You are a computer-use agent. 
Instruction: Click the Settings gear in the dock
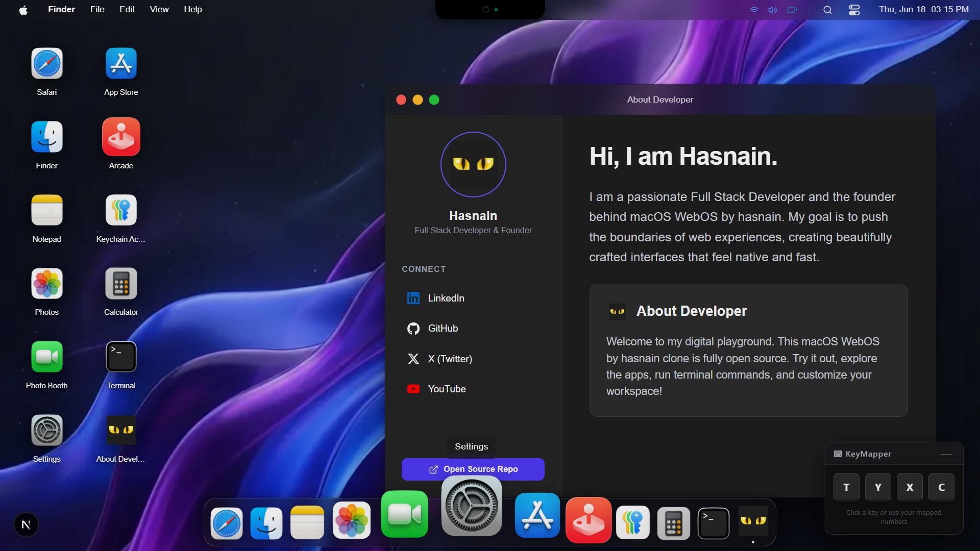(472, 506)
